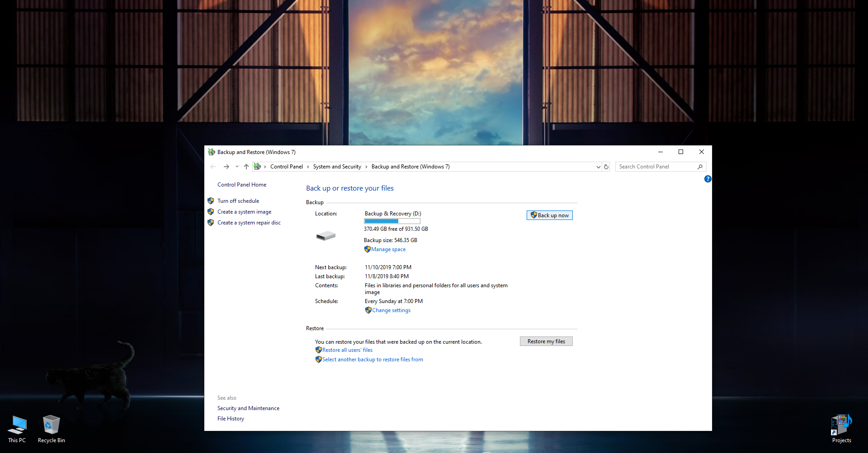Select Control Panel breadcrumb
The image size is (868, 453).
click(x=287, y=167)
